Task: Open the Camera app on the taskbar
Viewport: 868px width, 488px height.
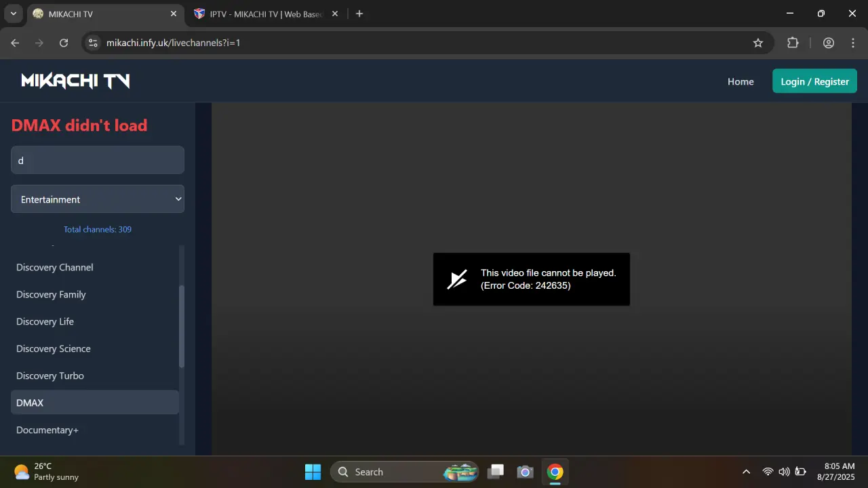Action: [524, 472]
